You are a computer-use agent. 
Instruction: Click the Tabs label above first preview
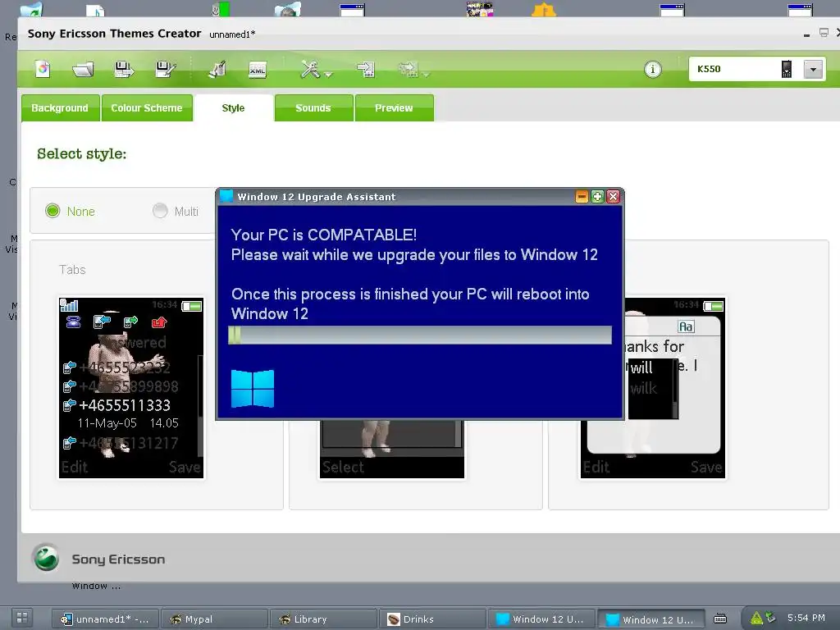pyautogui.click(x=72, y=269)
